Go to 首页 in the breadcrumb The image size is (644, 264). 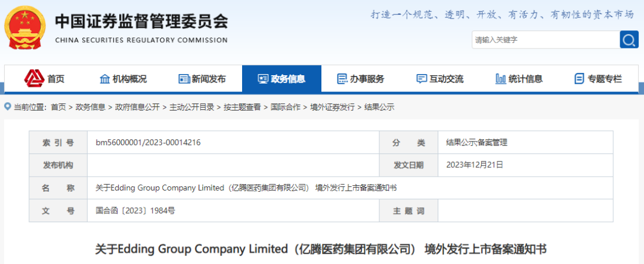(x=58, y=108)
